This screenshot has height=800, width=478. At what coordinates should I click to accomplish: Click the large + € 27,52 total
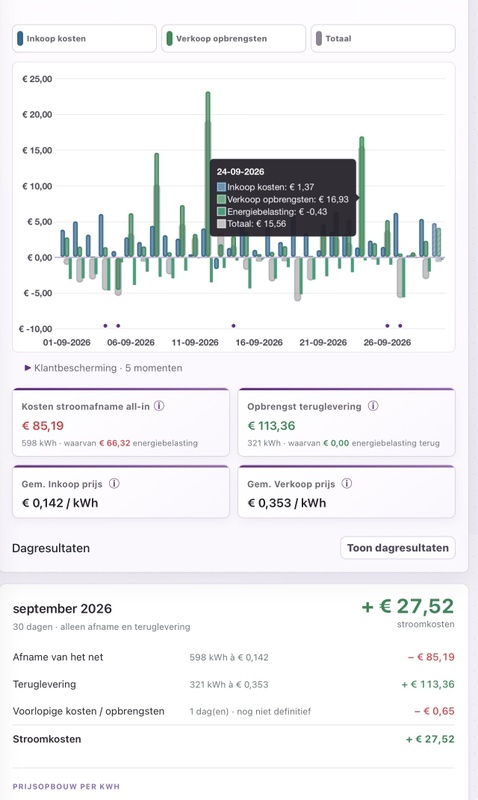pos(408,606)
